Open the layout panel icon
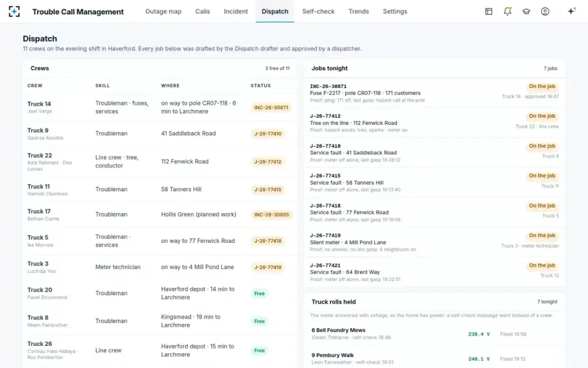Image resolution: width=588 pixels, height=368 pixels. click(x=489, y=11)
